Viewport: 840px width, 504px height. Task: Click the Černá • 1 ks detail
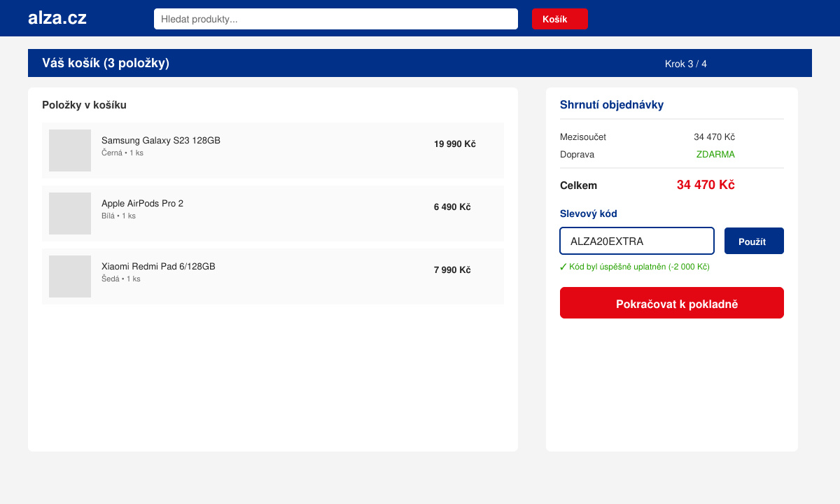point(122,153)
